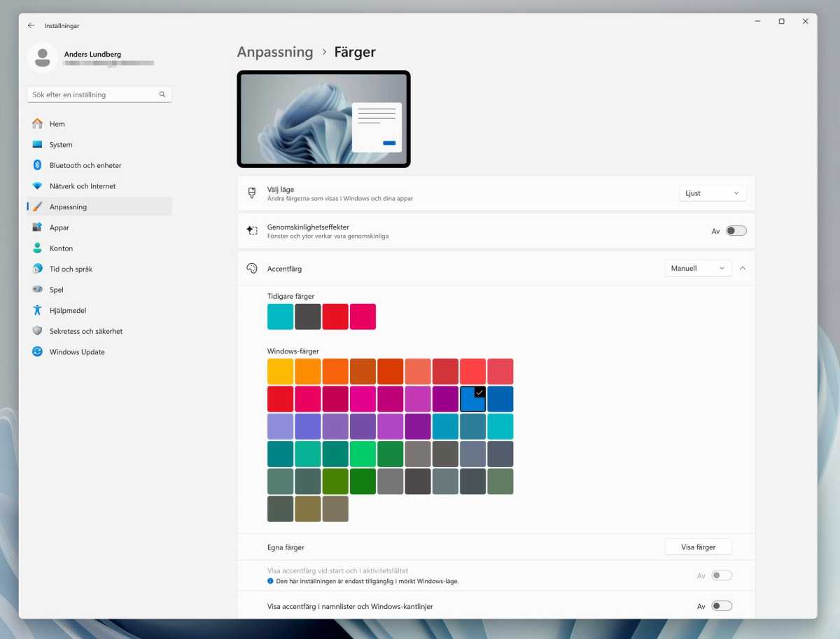Open the System settings page
This screenshot has width=840, height=639.
click(61, 145)
